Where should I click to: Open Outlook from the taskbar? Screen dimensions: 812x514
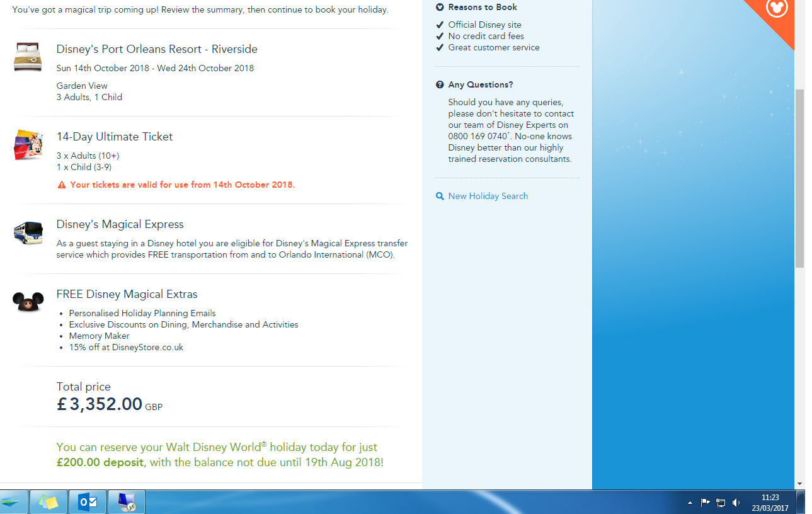[x=88, y=502]
